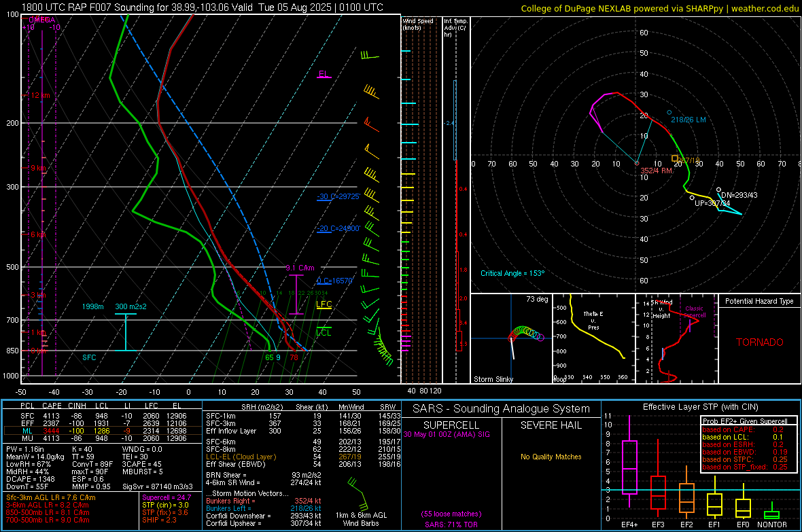The width and height of the screenshot is (802, 532).
Task: Click the -30 C=29725' height label
Action: click(338, 196)
